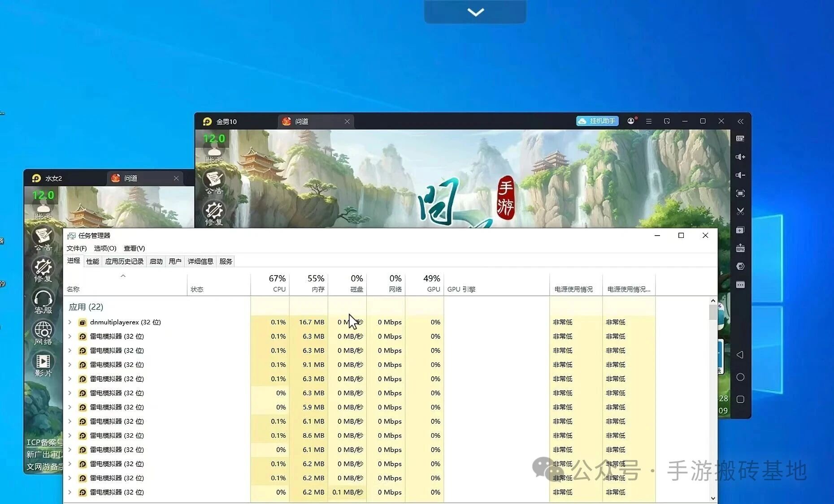The height and width of the screenshot is (504, 834).
Task: Open the 选项(O) menu in Task Manager
Action: point(105,248)
